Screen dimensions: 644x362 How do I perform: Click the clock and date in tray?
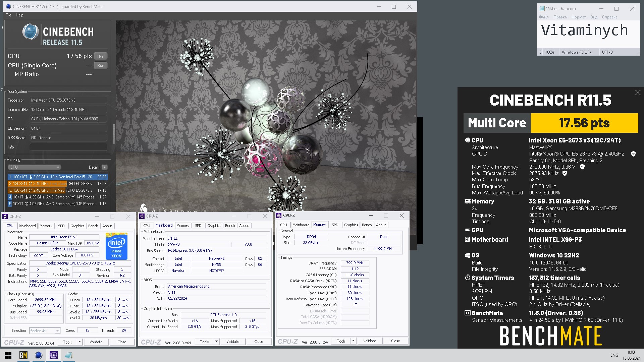(631, 355)
